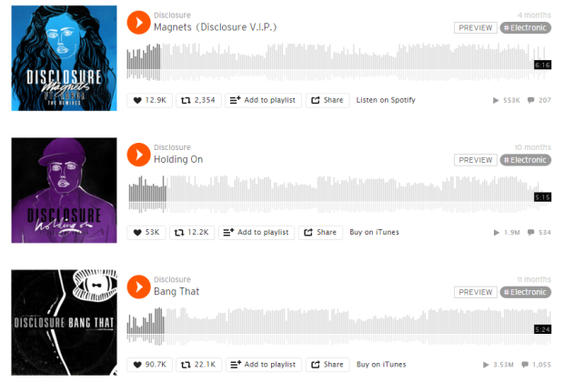Add Holding On to playlist
This screenshot has height=392, width=564.
point(257,232)
